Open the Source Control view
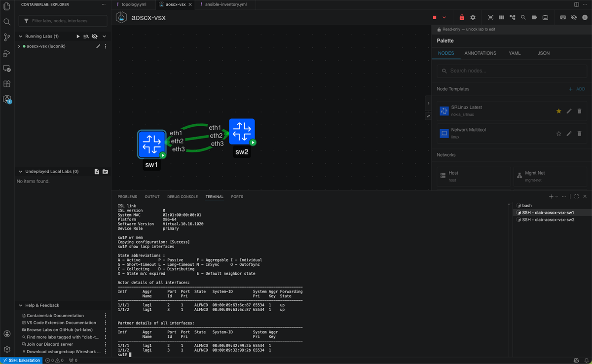This screenshot has height=364, width=592. coord(7,37)
